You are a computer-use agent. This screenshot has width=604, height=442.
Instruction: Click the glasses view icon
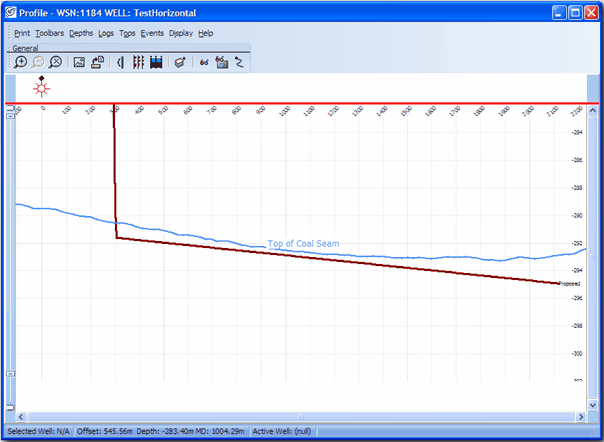coord(203,62)
